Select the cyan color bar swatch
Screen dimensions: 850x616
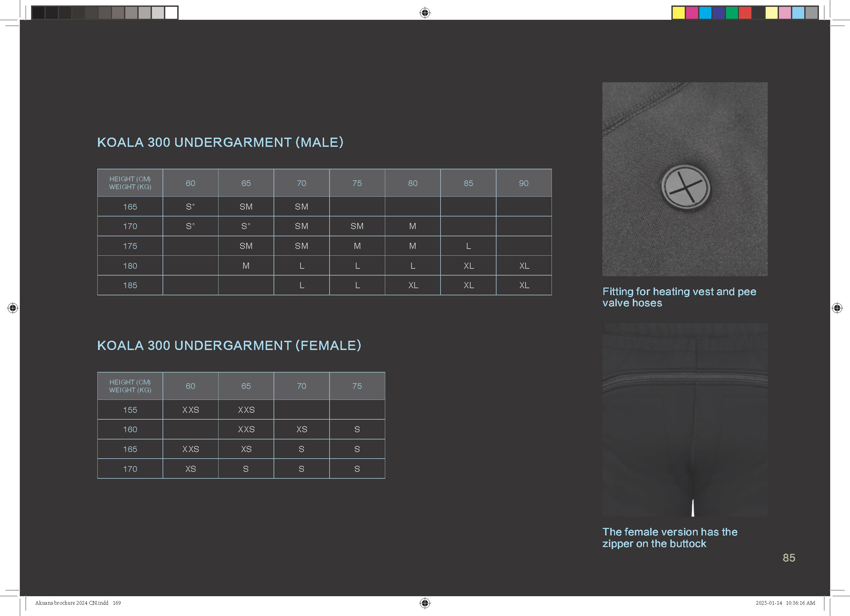705,13
